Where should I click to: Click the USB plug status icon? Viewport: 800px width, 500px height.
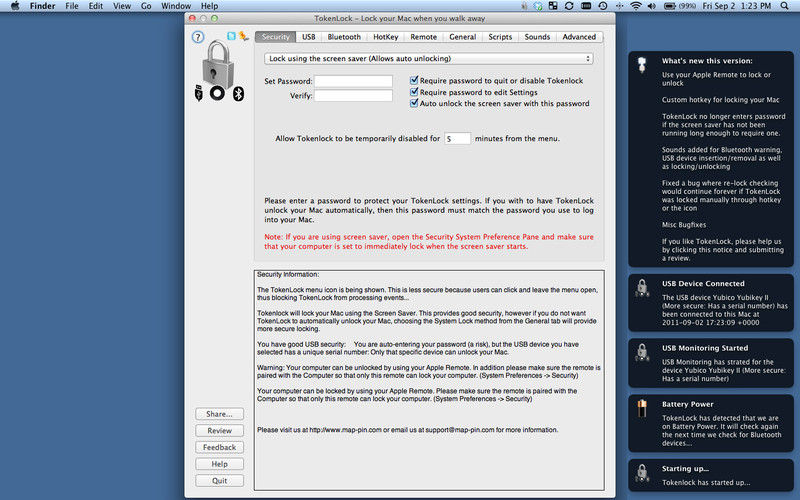click(198, 93)
